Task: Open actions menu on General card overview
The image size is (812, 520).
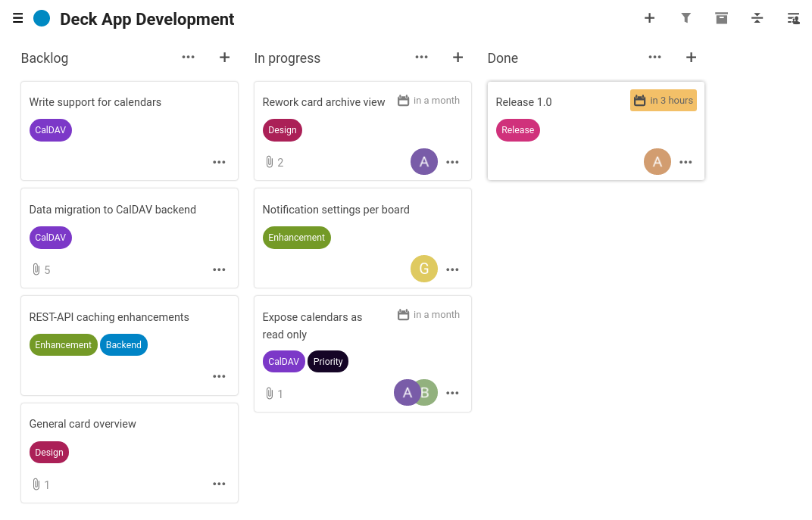Action: 219,484
